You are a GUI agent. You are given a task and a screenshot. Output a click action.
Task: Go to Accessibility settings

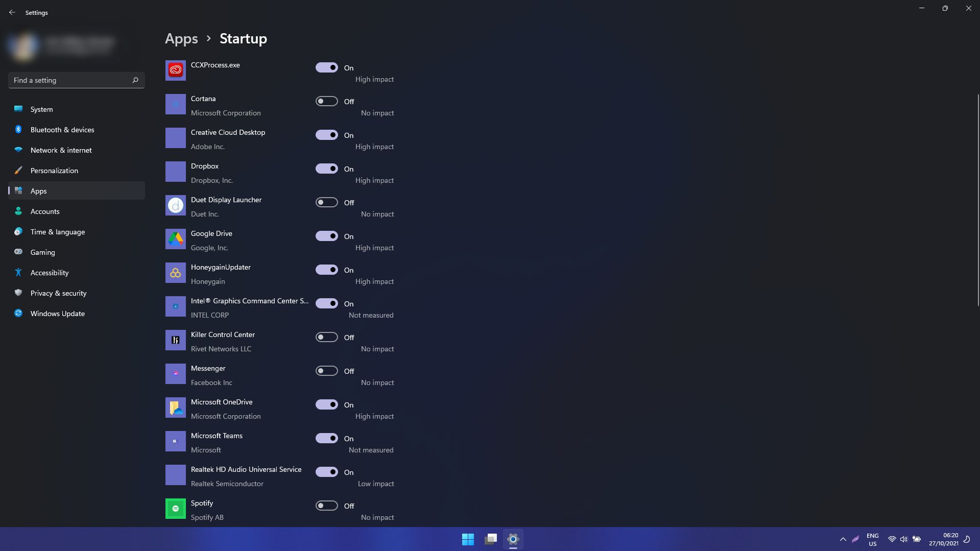[77, 273]
